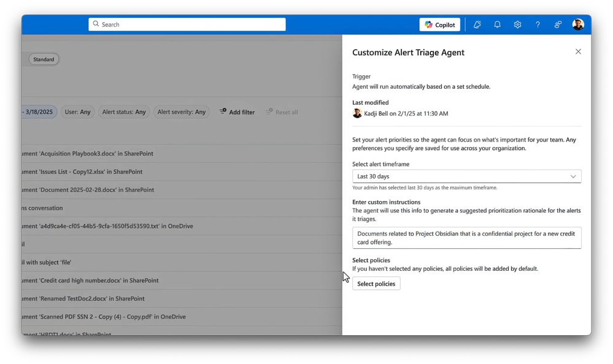
Task: Click the Add filter icon
Action: coord(223,112)
